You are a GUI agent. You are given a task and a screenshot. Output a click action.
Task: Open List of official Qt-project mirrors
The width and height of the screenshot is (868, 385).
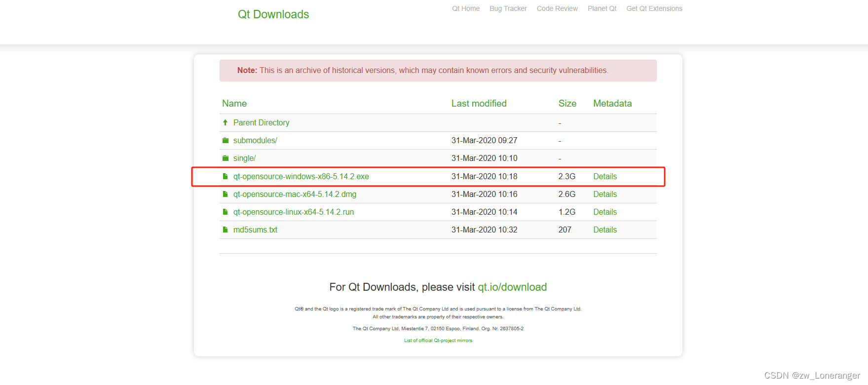tap(438, 341)
